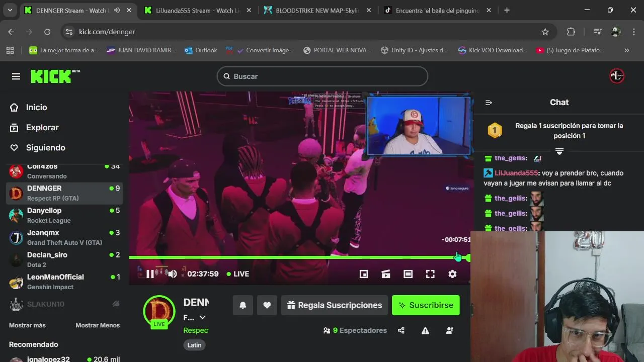Click Mostrar más
This screenshot has height=362, width=644.
[27, 325]
